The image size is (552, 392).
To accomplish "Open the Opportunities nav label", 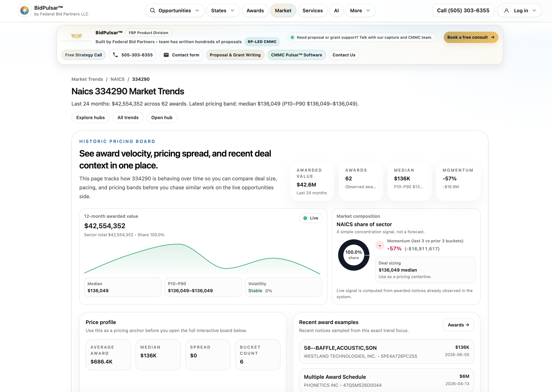I will pos(175,11).
